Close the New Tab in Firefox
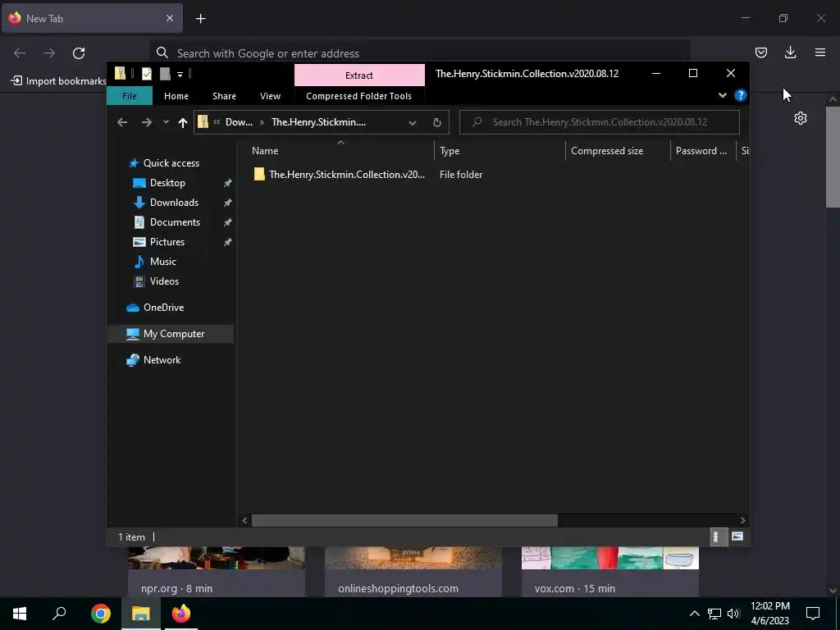 click(170, 18)
